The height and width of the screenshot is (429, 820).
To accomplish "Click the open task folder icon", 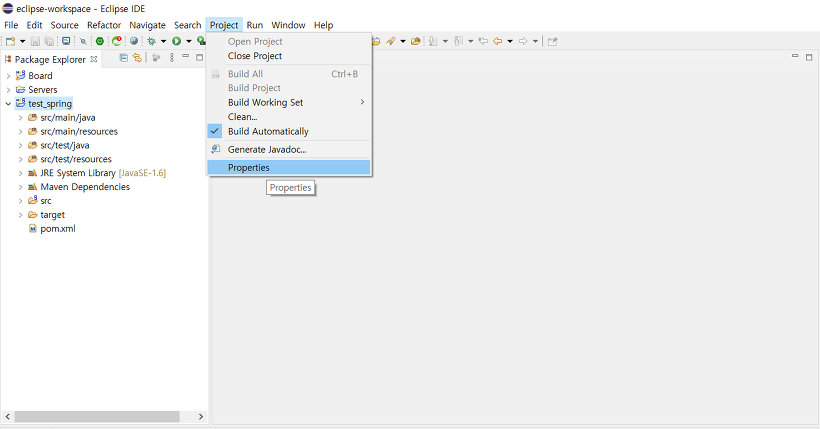I will click(x=416, y=41).
